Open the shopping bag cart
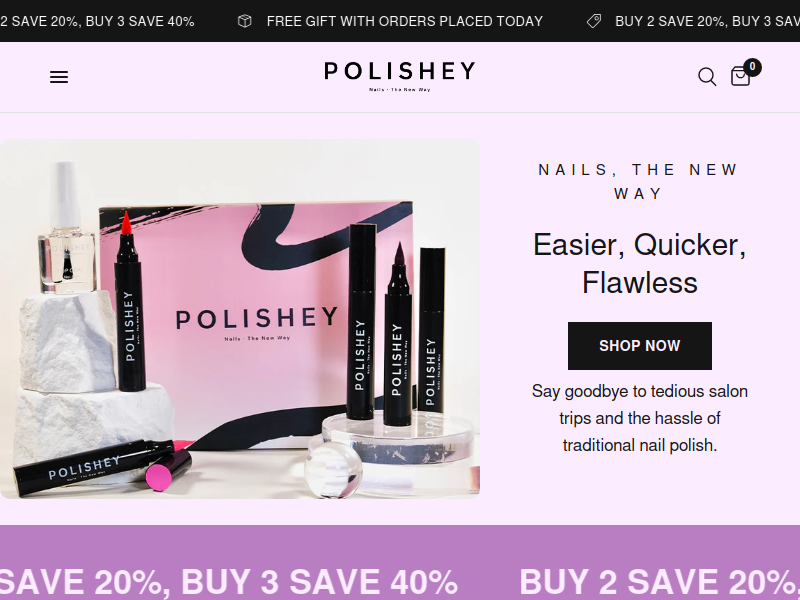The height and width of the screenshot is (600, 800). 740,77
